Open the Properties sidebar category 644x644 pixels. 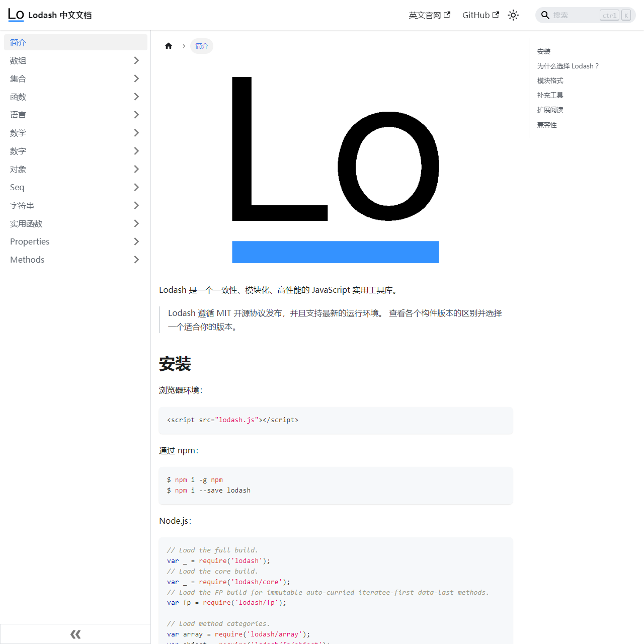(x=65, y=242)
